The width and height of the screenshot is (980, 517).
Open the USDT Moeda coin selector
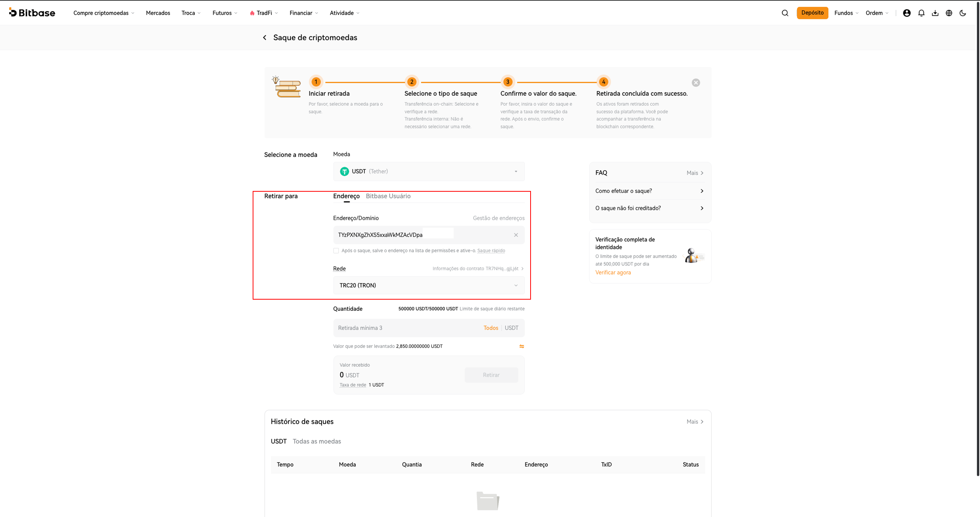[x=429, y=171]
